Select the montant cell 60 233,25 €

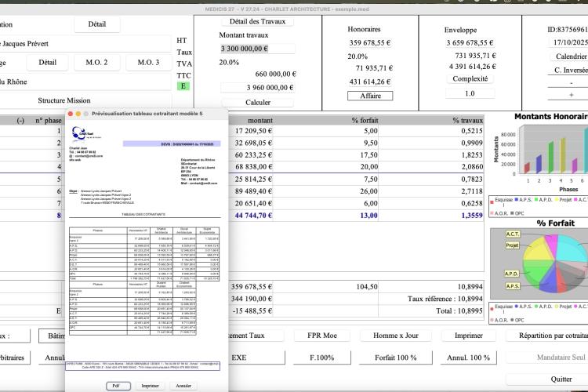pyautogui.click(x=251, y=155)
